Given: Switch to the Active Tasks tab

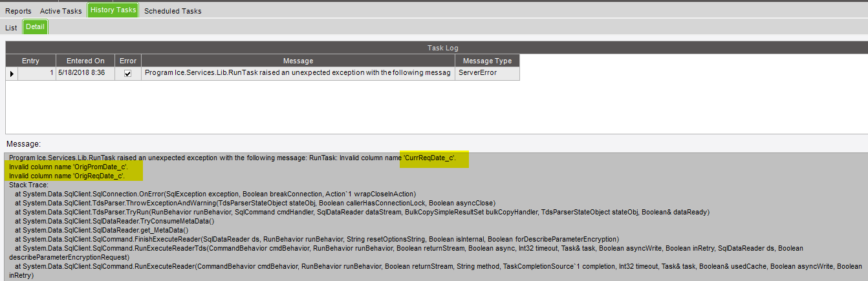Looking at the screenshot, I should [x=61, y=11].
